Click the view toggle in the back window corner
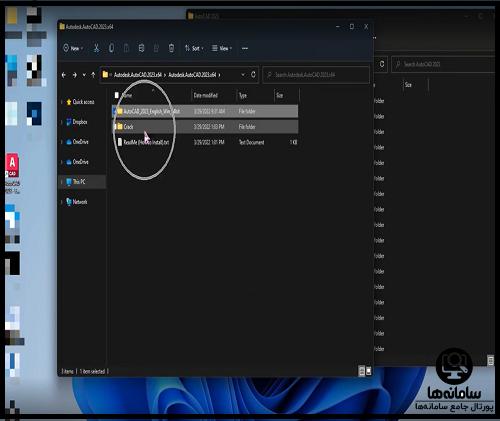Viewport: 500px width, 421px height. (x=491, y=360)
